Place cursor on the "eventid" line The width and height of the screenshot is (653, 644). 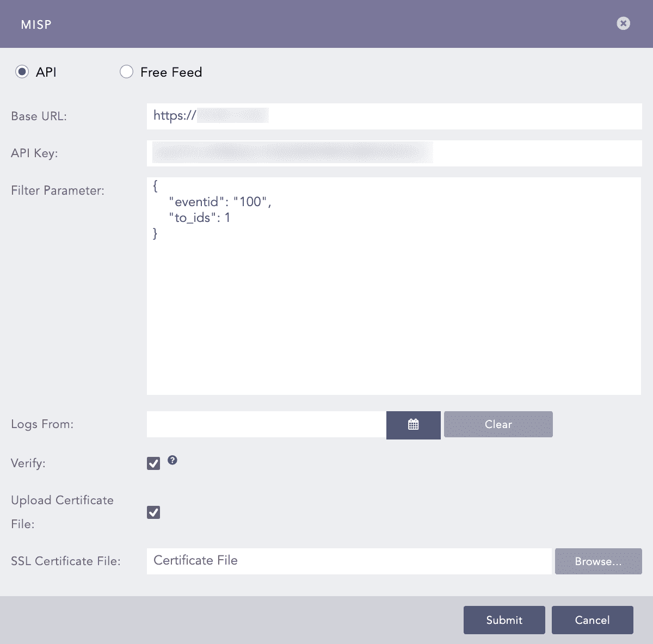tap(220, 202)
